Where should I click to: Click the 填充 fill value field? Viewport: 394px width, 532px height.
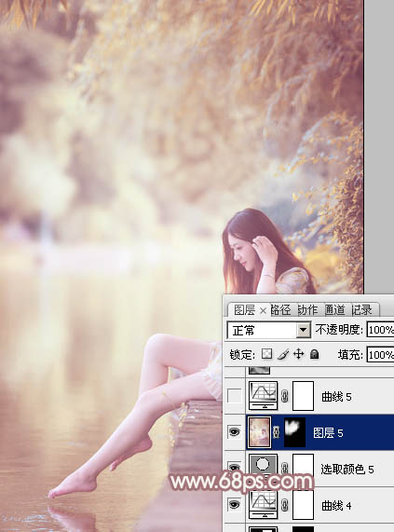pyautogui.click(x=380, y=355)
